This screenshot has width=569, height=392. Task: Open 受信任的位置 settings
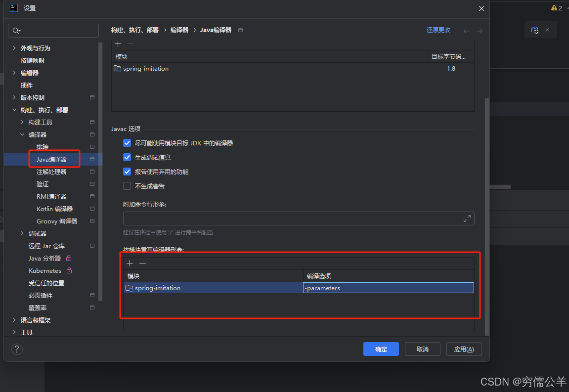46,283
